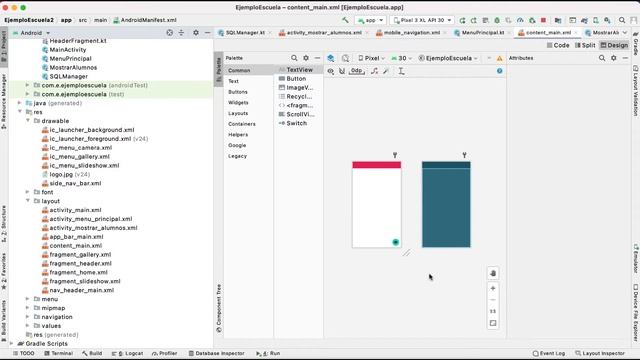Open the Logcat tool window
The width and height of the screenshot is (640, 360).
pos(127,353)
